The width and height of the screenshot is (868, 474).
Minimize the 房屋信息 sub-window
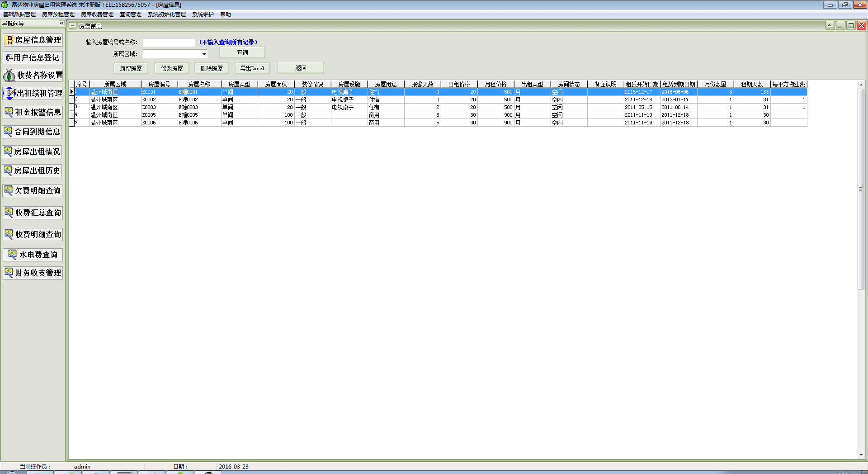point(840,26)
